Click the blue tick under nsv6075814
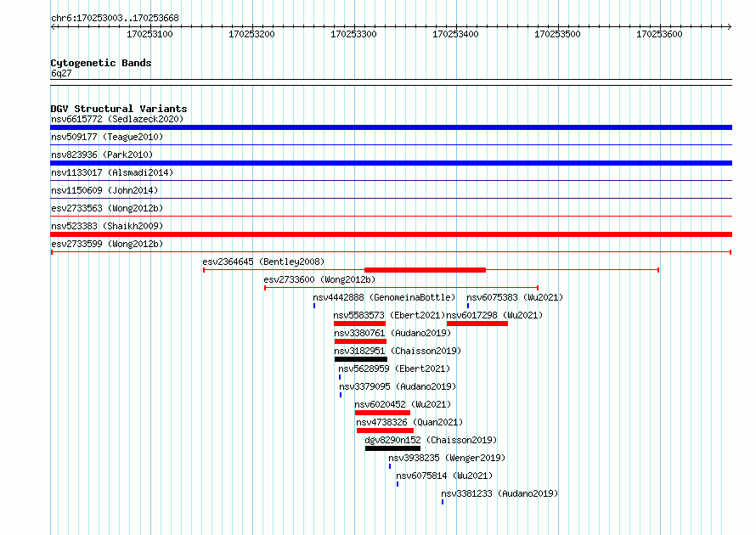This screenshot has height=535, width=756. [x=398, y=484]
